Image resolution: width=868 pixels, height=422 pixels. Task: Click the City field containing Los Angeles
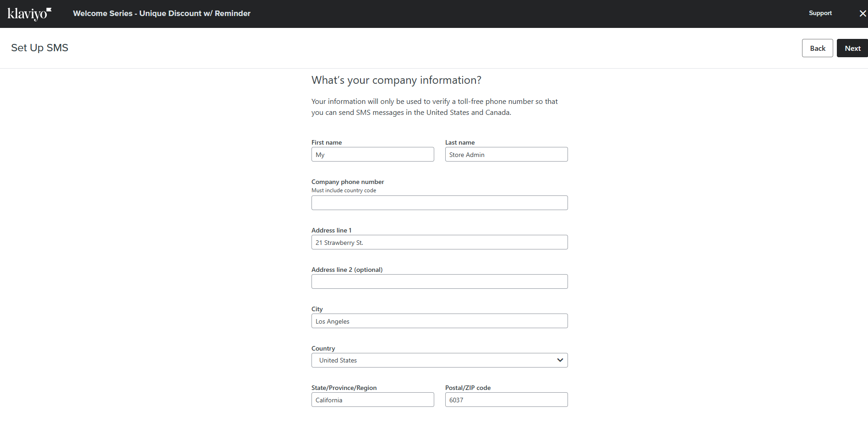point(439,321)
